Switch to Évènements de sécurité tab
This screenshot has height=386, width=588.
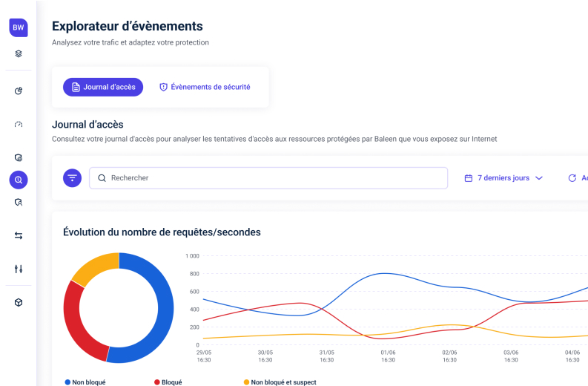click(x=205, y=87)
